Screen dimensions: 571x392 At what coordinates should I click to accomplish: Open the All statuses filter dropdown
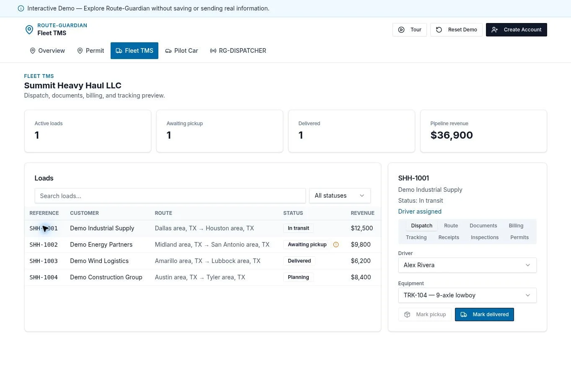pyautogui.click(x=340, y=196)
